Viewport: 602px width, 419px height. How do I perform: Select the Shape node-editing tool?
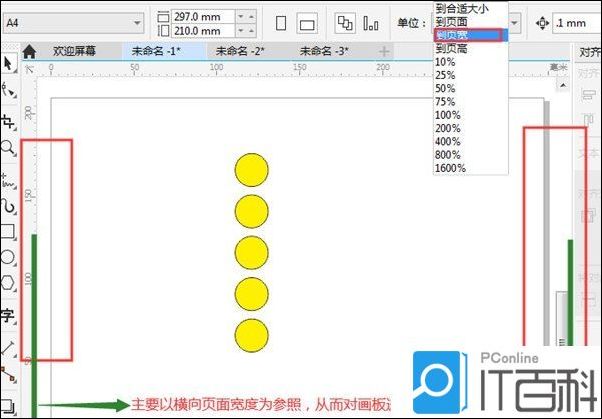[x=8, y=90]
